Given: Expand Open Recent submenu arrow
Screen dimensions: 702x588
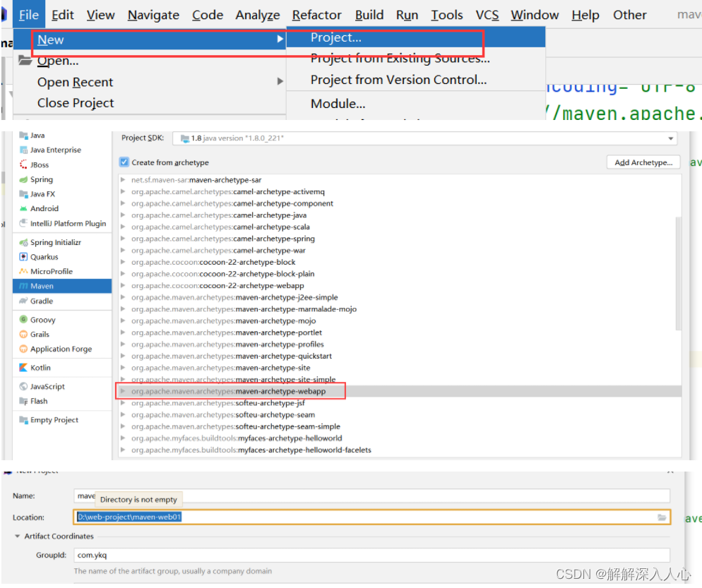Looking at the screenshot, I should 280,81.
